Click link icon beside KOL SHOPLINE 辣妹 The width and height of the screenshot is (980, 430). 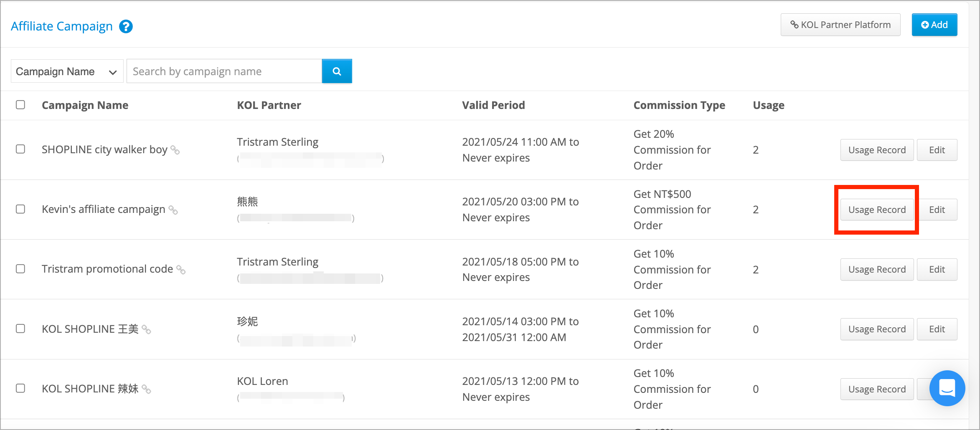[x=146, y=389]
